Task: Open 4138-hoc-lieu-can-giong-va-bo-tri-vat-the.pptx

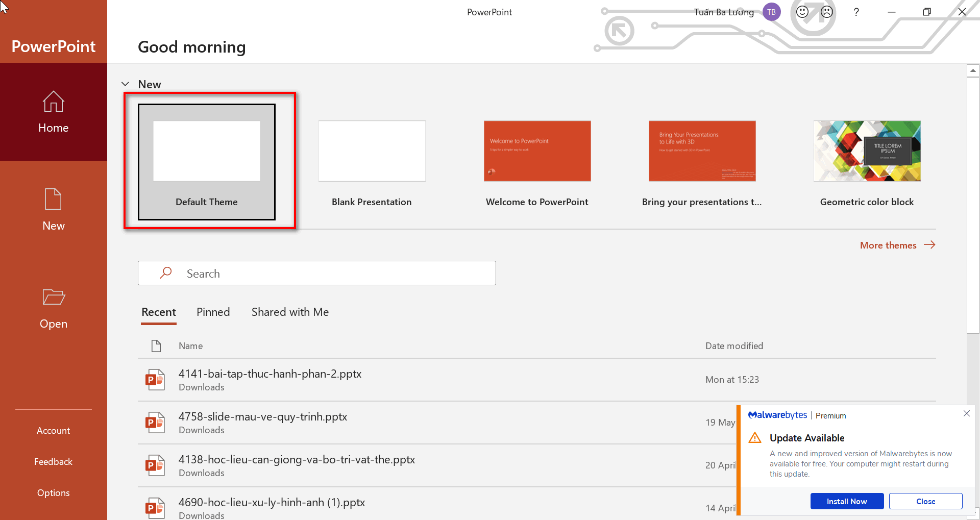Action: [x=437, y=465]
